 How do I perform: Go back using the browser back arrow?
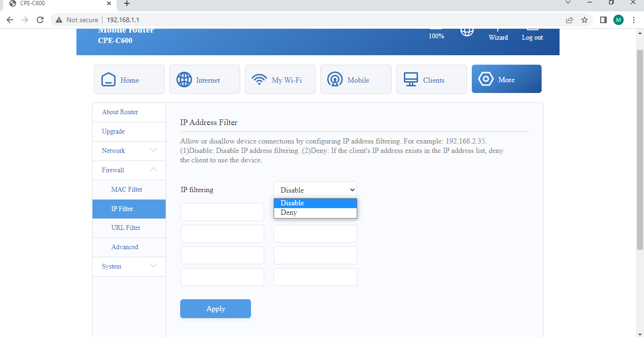click(x=10, y=20)
